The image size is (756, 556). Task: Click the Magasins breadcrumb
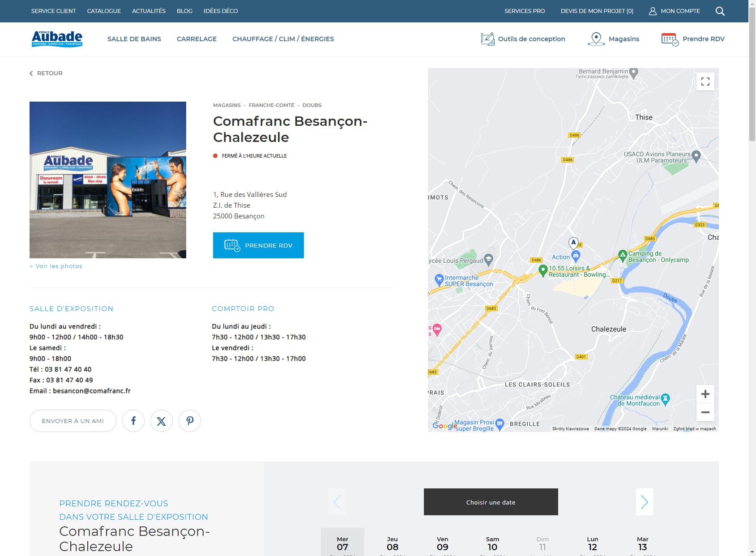coord(227,105)
